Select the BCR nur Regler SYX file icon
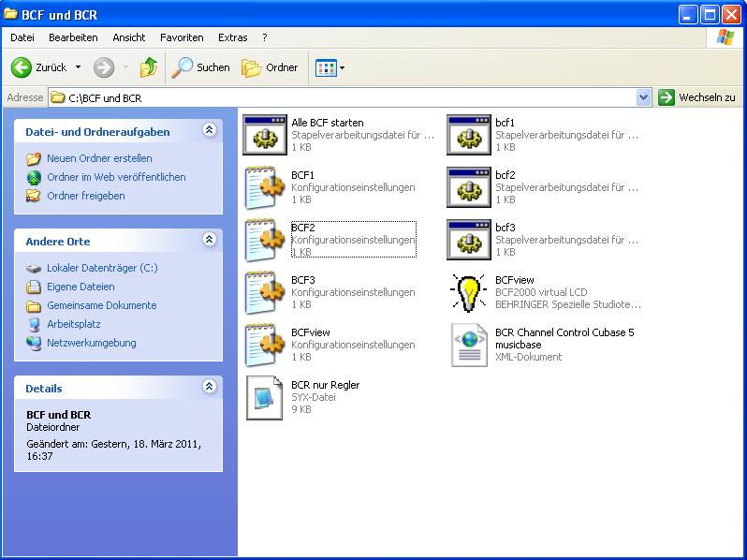Viewport: 747px width, 560px height. click(264, 397)
